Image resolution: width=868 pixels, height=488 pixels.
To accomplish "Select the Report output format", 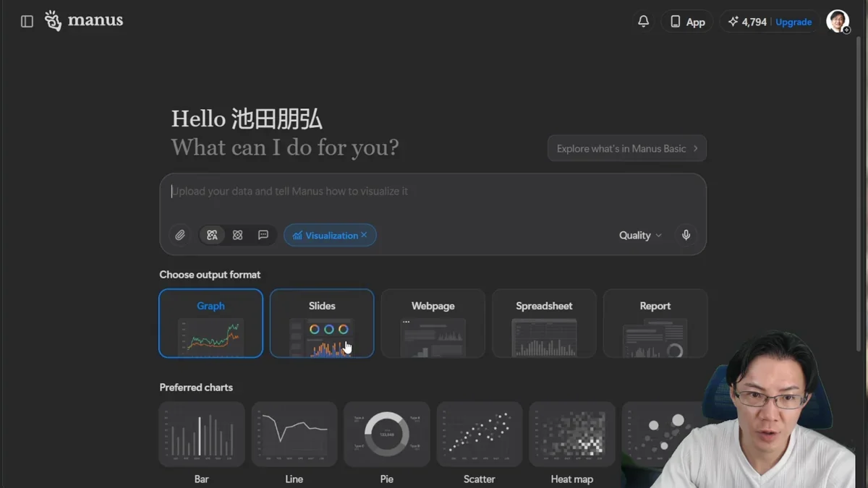I will [655, 323].
